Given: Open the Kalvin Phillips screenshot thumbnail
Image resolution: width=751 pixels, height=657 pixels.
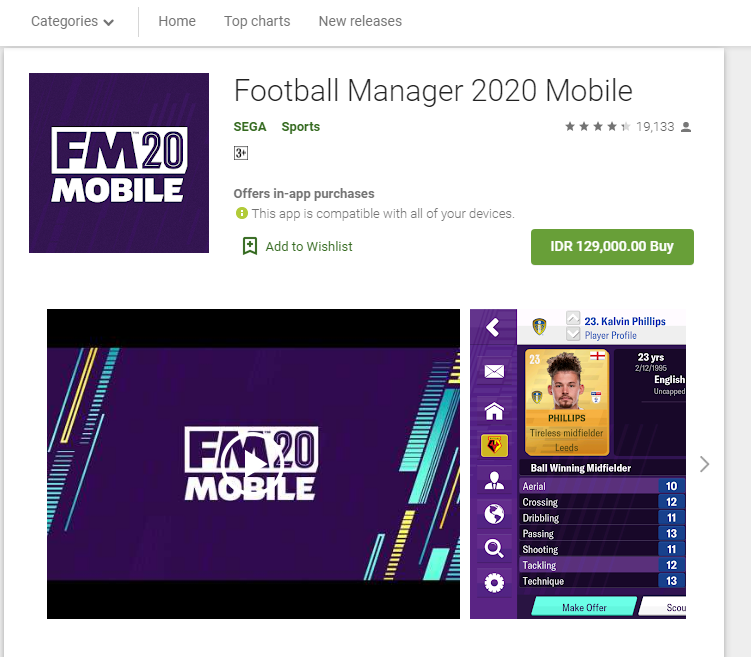Looking at the screenshot, I should 578,464.
